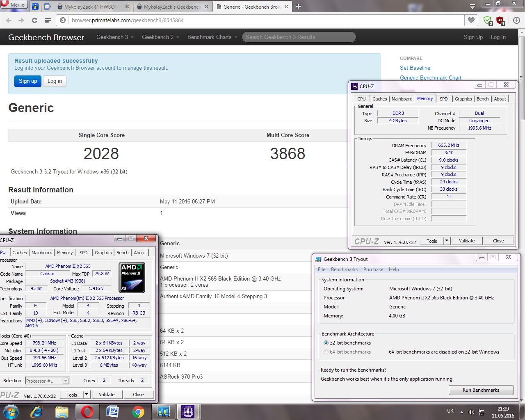Click the Geekbench Browser logo text
The width and height of the screenshot is (525, 420).
point(46,37)
